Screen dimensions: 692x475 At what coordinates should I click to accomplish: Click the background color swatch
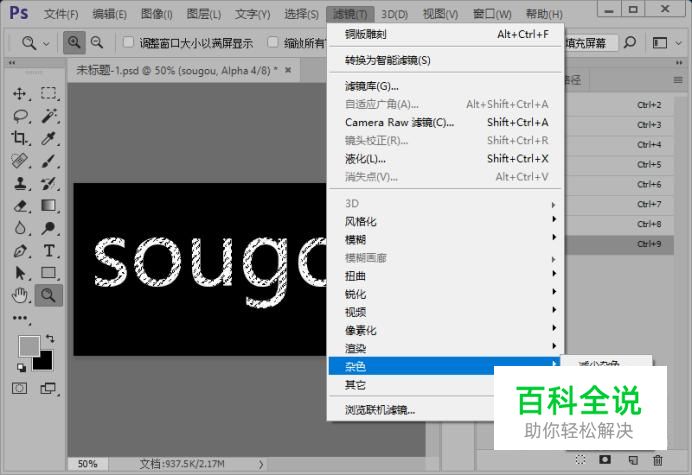tap(45, 363)
